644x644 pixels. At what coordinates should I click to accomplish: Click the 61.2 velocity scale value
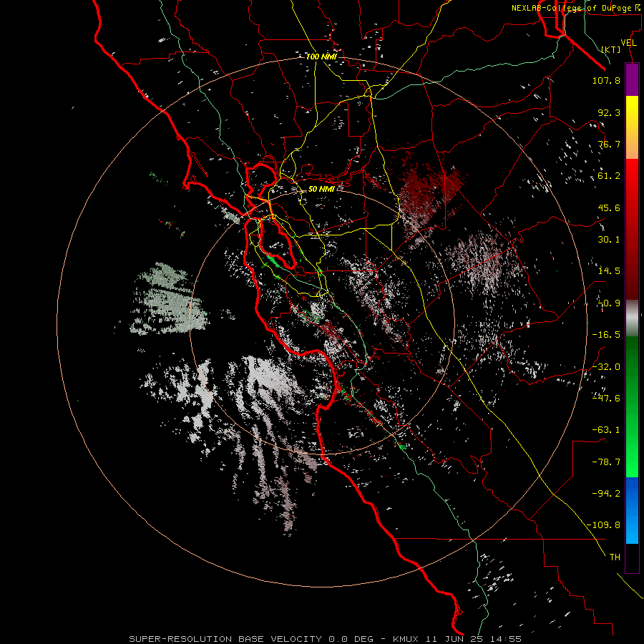[609, 176]
